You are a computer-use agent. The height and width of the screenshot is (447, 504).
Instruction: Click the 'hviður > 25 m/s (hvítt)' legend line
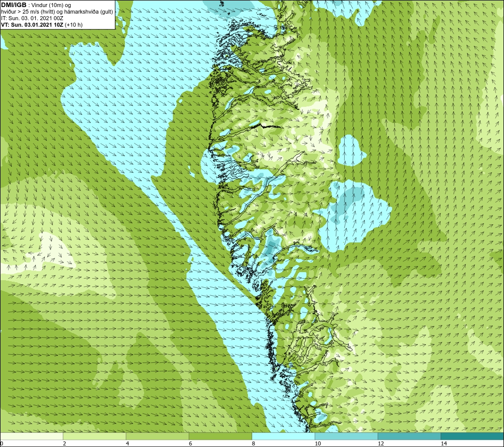[x=57, y=12]
